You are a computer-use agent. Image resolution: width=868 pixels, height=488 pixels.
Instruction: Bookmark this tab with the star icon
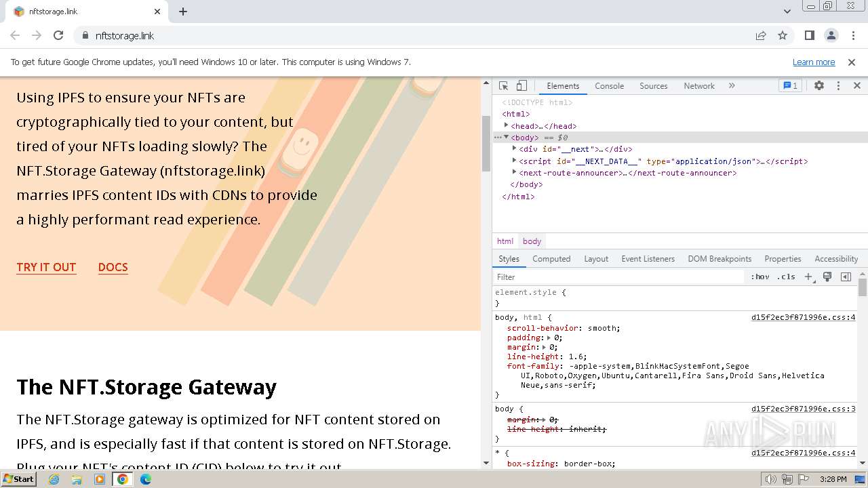pos(783,35)
